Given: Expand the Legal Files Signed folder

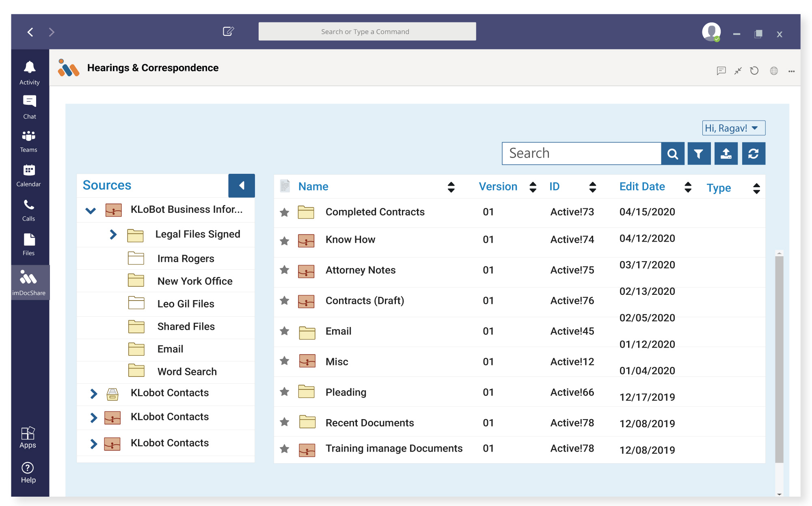Looking at the screenshot, I should click(x=113, y=234).
